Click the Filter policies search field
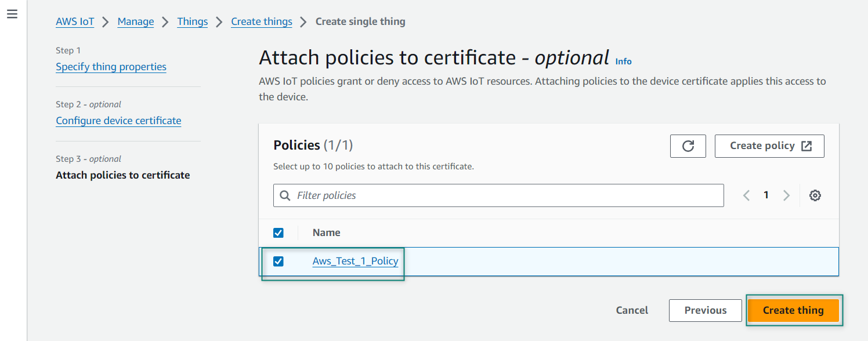868x341 pixels. (499, 195)
